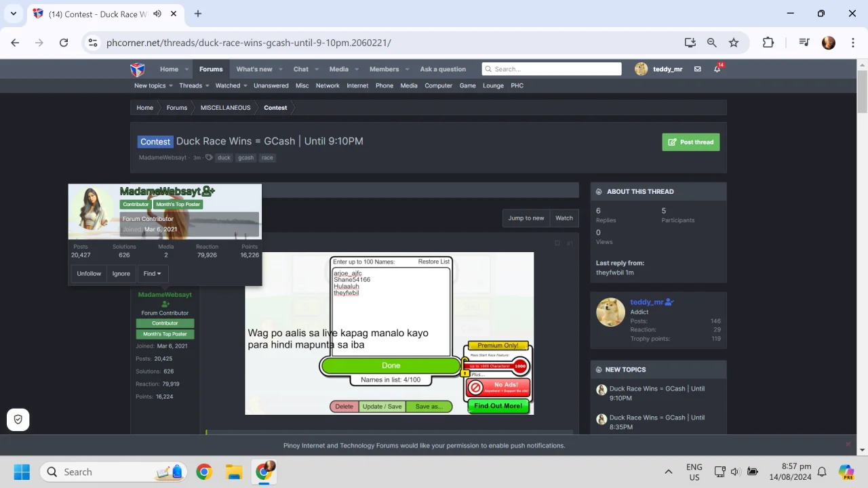Click the 'gcash' thread tag
The image size is (868, 488).
pos(246,158)
